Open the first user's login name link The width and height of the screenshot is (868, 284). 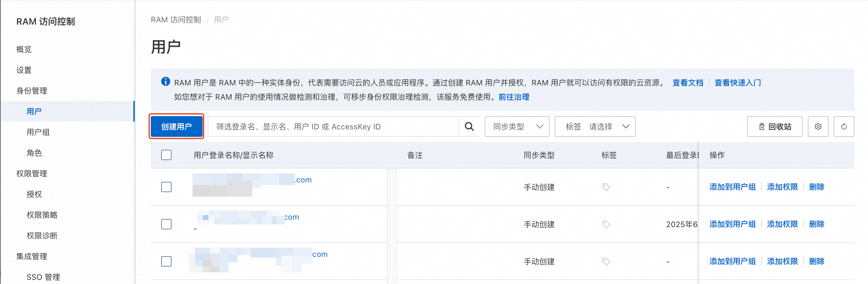click(252, 180)
